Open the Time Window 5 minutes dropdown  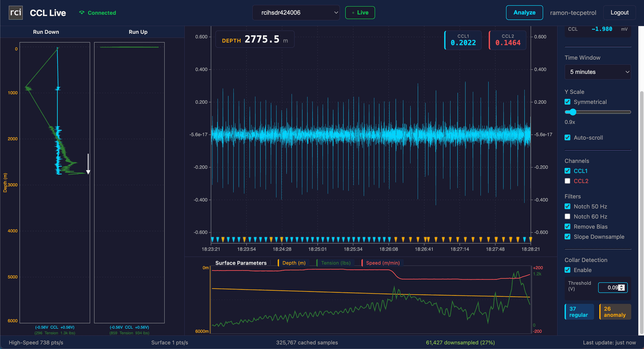point(598,72)
